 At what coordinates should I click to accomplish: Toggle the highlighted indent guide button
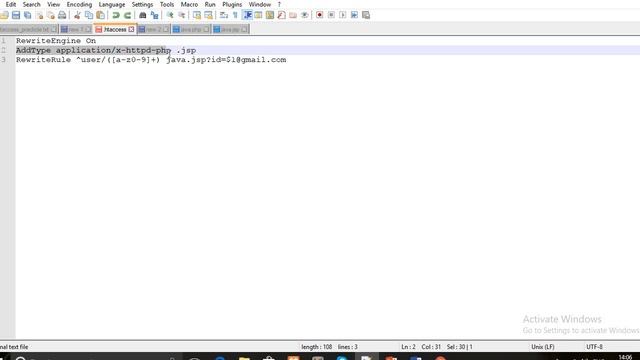(x=247, y=15)
